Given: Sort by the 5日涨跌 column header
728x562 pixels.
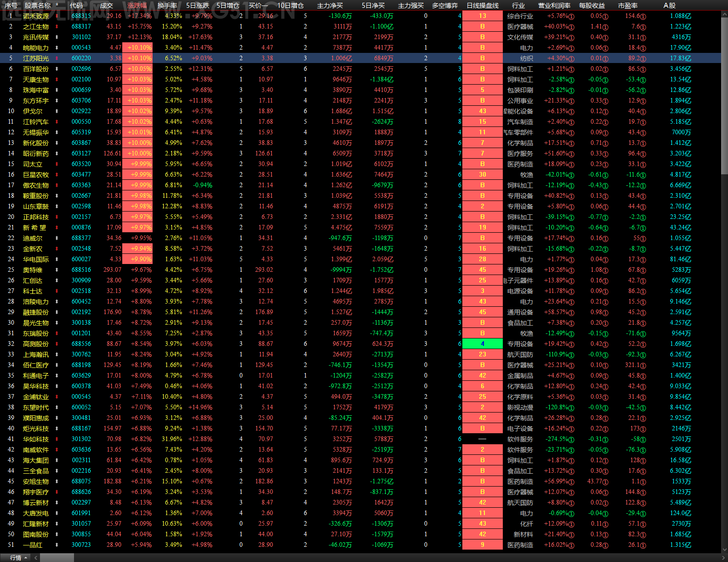Looking at the screenshot, I should 198,6.
